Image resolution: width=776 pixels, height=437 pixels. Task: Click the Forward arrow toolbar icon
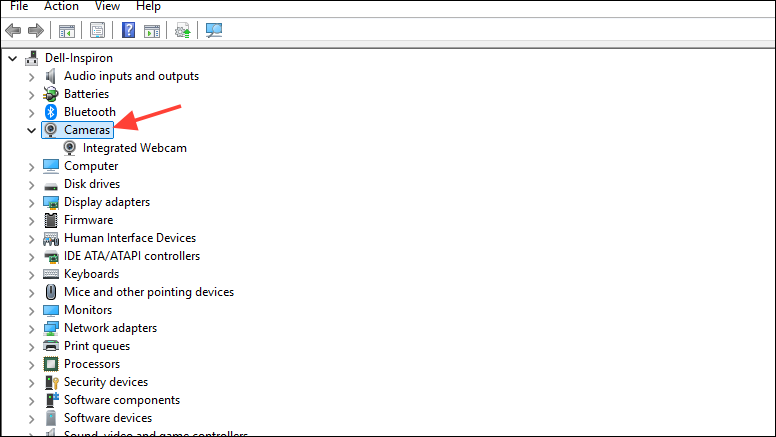coord(36,31)
